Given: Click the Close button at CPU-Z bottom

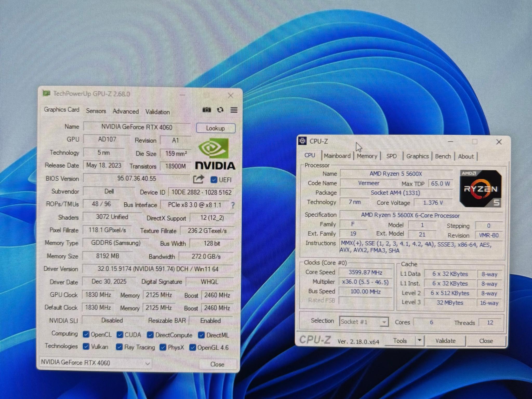Looking at the screenshot, I should click(486, 341).
